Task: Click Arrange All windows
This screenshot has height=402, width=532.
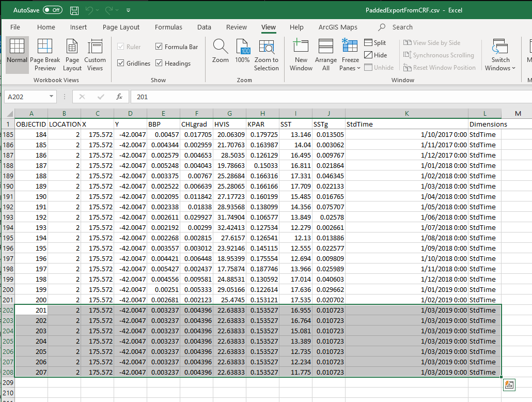Action: 326,55
